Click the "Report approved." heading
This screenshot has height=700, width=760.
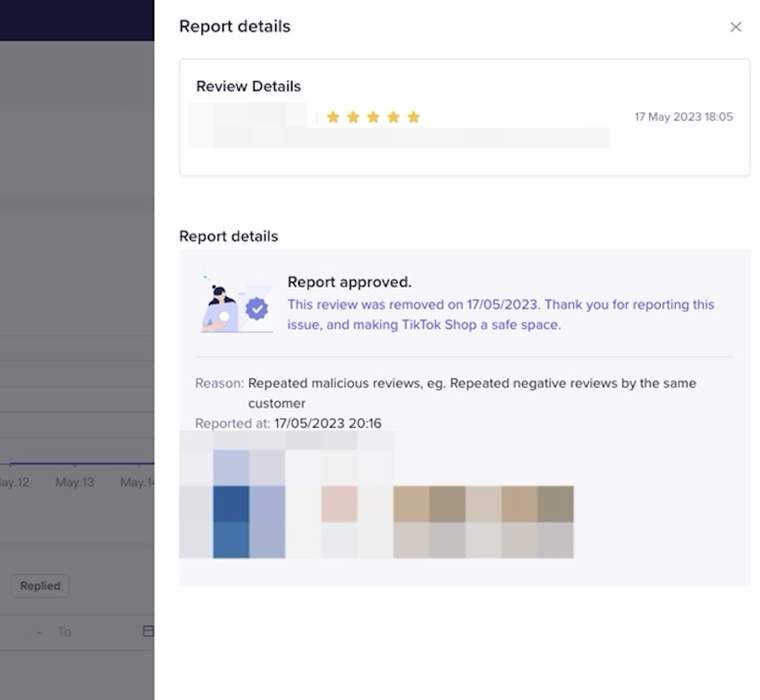(349, 282)
